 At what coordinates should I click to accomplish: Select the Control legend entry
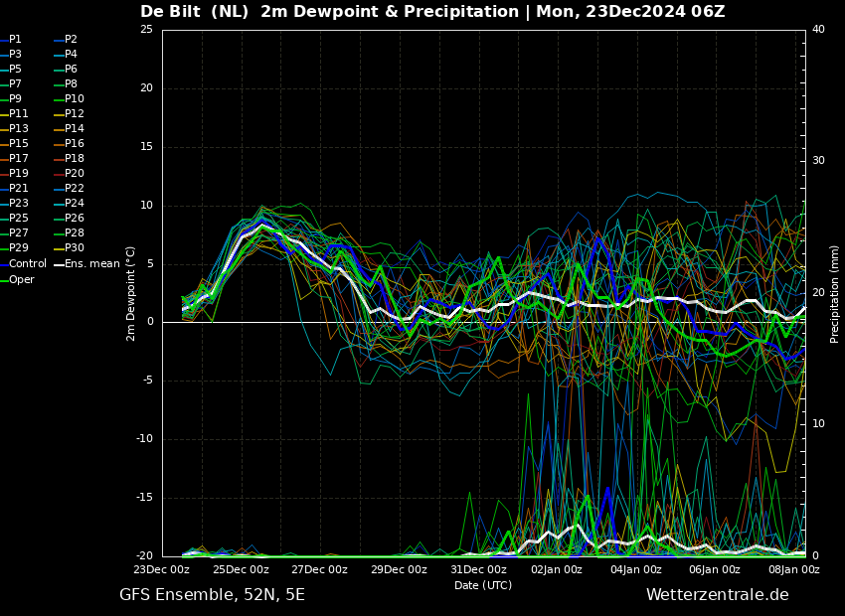coord(24,264)
